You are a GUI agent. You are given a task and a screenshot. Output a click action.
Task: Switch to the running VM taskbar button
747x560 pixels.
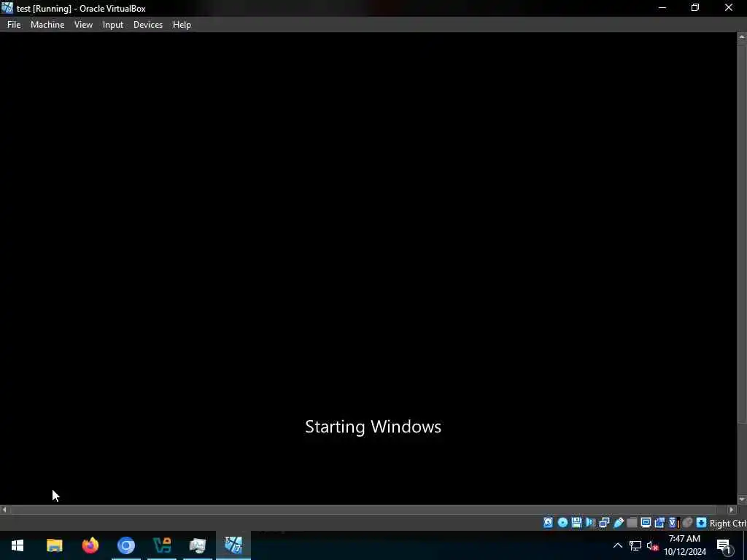pyautogui.click(x=233, y=545)
